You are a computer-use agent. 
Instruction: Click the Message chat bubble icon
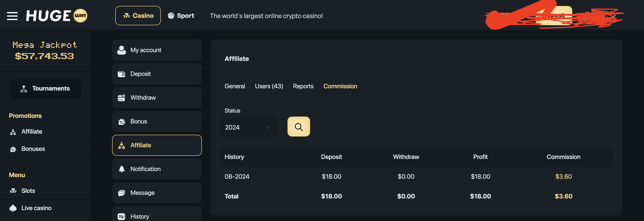[x=121, y=193]
